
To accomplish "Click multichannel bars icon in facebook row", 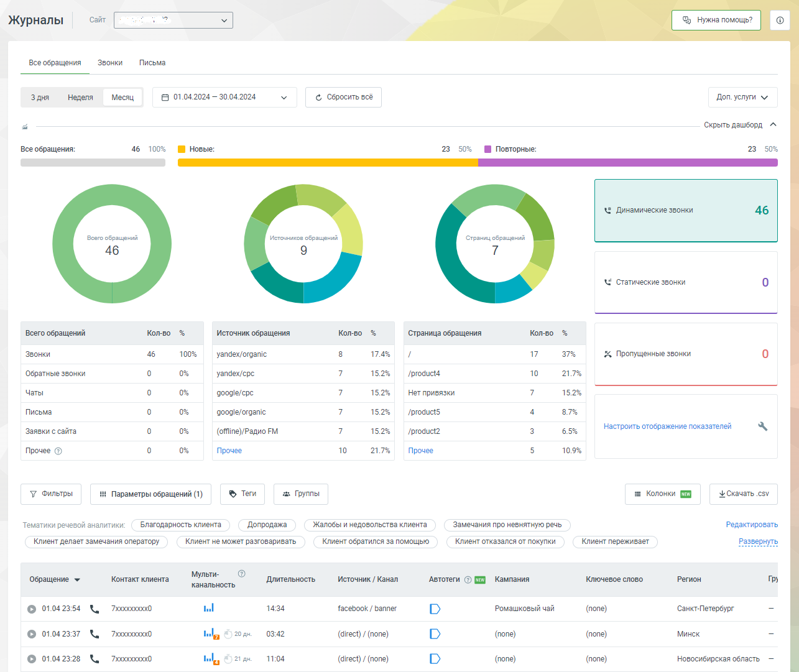I will [209, 608].
